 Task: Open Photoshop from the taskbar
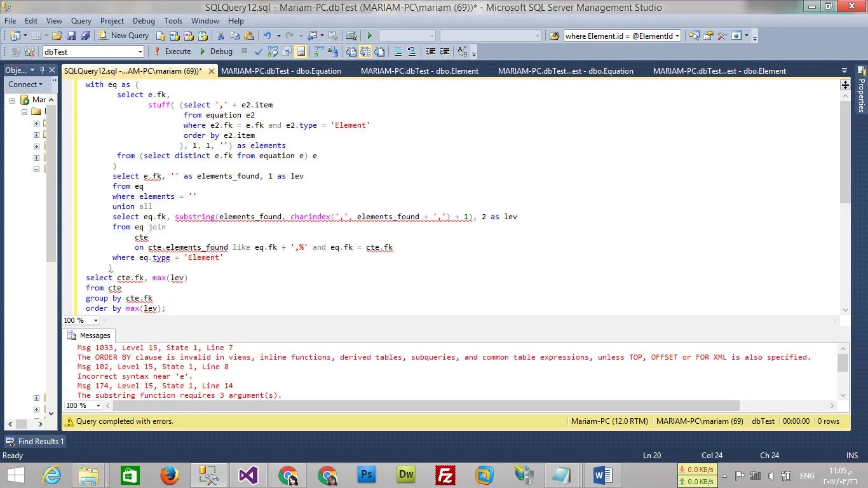[x=367, y=475]
